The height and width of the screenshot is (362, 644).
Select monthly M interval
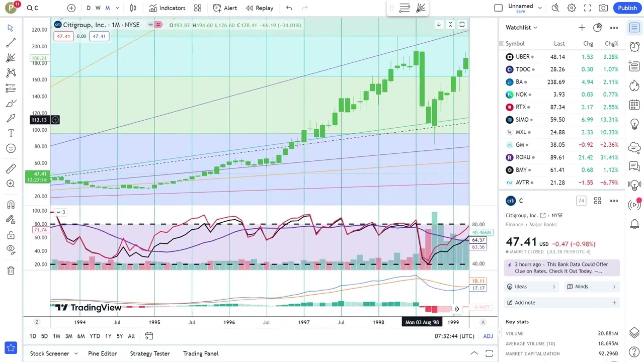(107, 8)
